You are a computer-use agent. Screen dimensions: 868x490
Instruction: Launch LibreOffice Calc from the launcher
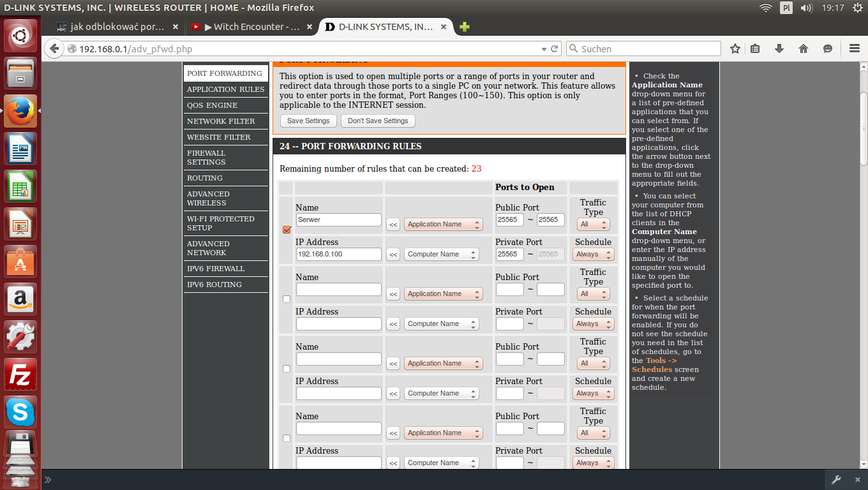tap(20, 186)
